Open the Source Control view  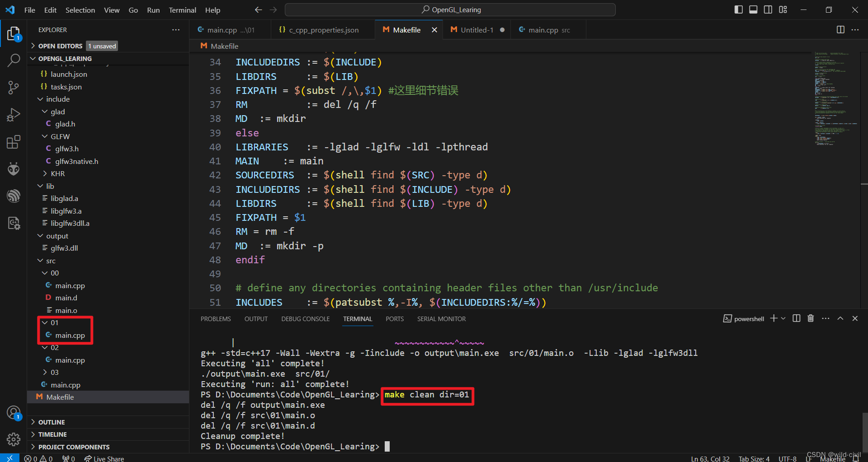click(x=14, y=88)
